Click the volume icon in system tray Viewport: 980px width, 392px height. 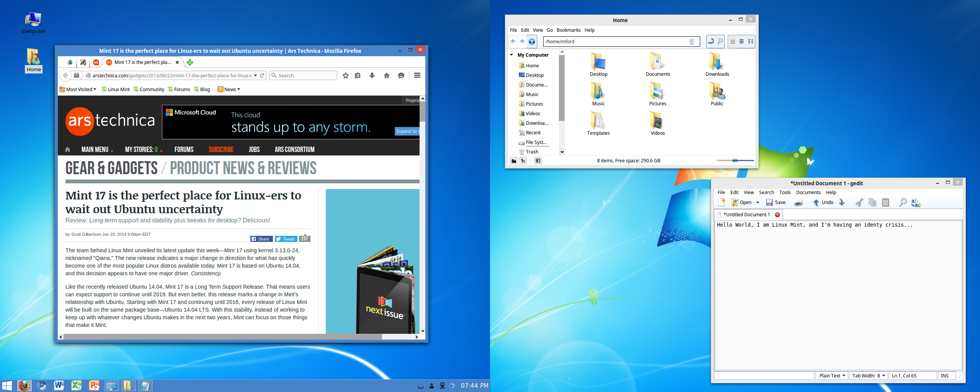point(452,385)
